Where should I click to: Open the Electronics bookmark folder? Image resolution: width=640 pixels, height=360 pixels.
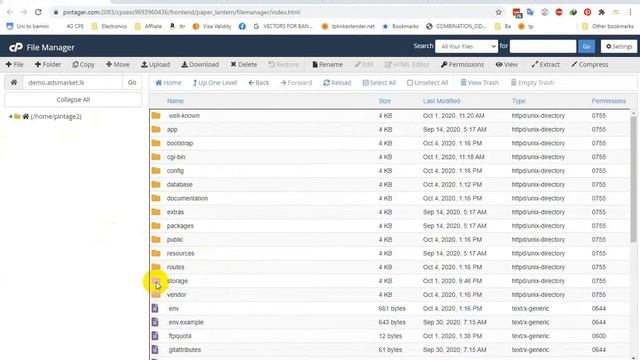pos(109,26)
